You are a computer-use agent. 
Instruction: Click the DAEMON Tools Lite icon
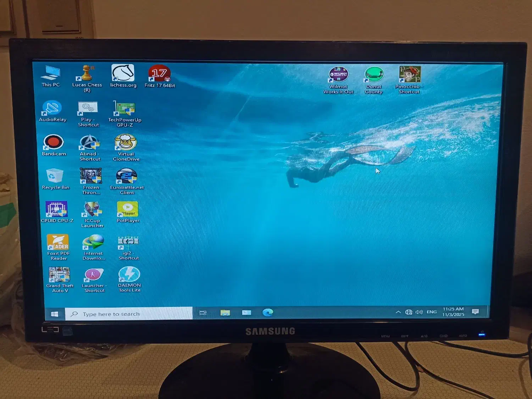[x=129, y=275]
